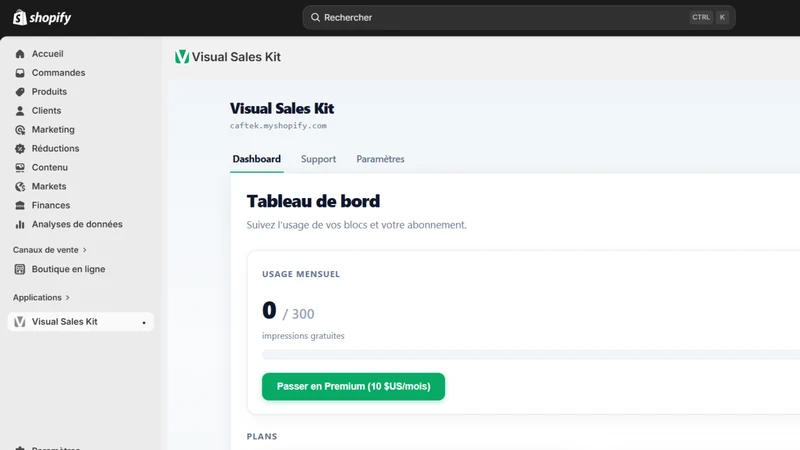Click the Réductions discount icon
Screen dimensions: 800x450
(20, 149)
